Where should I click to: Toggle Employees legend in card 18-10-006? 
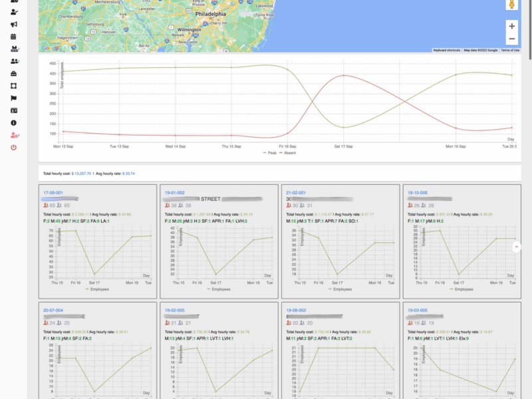462,289
